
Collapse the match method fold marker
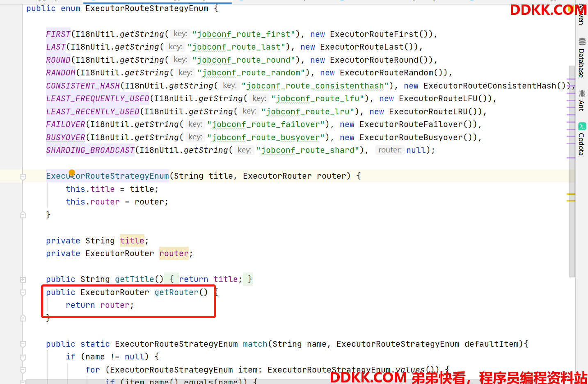[x=23, y=344]
